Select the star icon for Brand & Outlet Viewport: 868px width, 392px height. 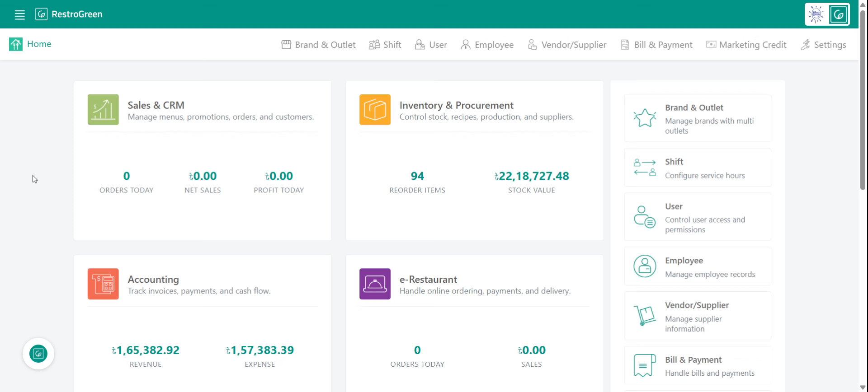(x=645, y=118)
